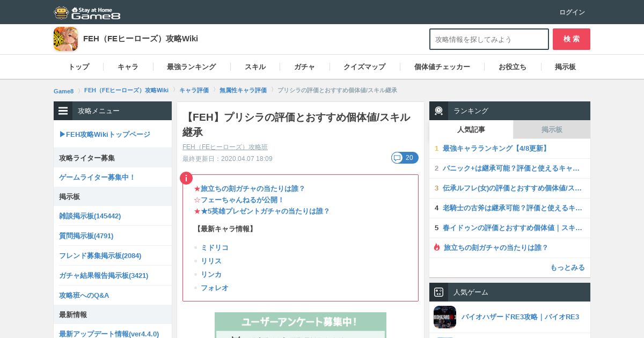
Task: Open the 掲示板 navigation menu item
Action: (x=566, y=67)
